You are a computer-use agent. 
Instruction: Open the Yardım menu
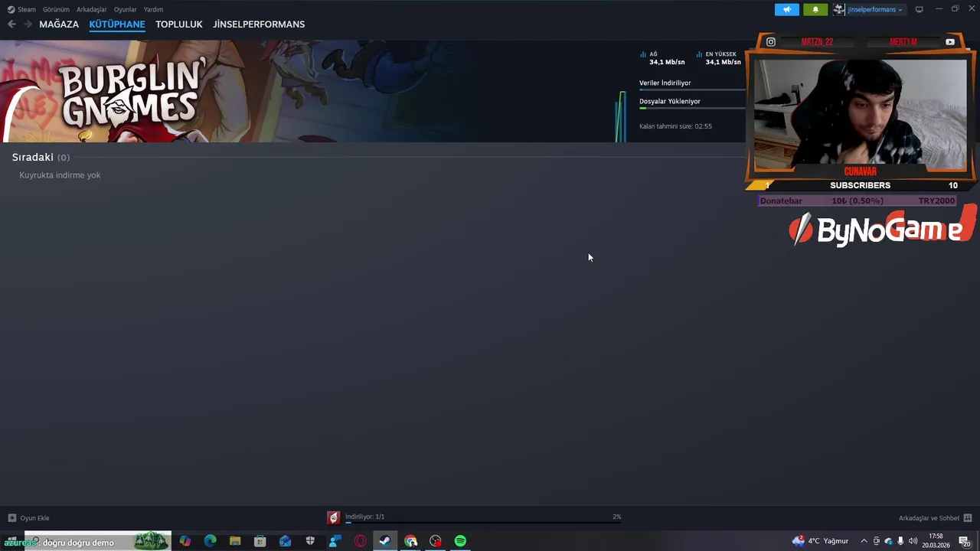click(x=153, y=9)
